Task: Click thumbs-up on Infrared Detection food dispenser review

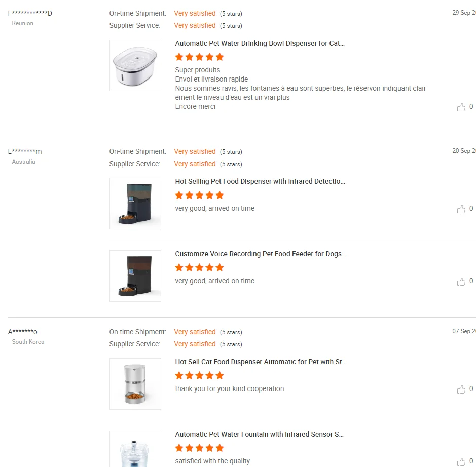Action: [461, 209]
